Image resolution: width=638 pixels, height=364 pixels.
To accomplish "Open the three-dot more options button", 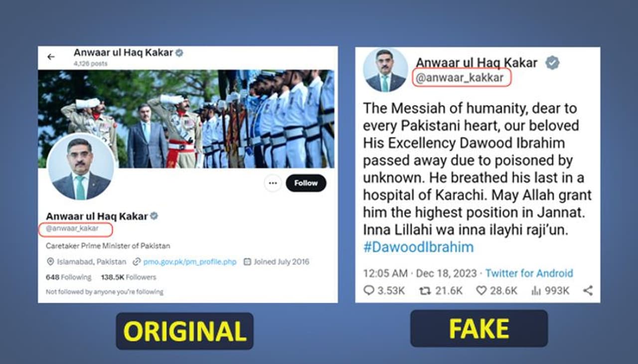I will pos(273,183).
